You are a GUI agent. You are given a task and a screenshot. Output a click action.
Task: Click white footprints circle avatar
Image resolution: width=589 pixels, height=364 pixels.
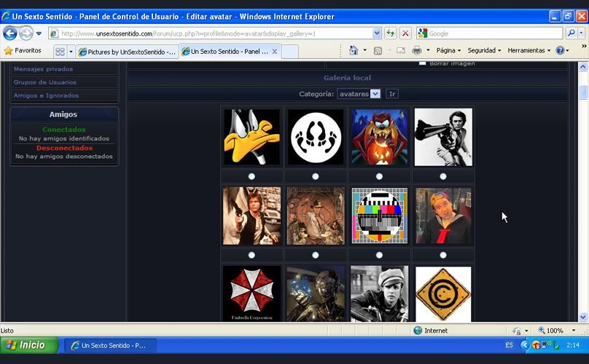[316, 137]
